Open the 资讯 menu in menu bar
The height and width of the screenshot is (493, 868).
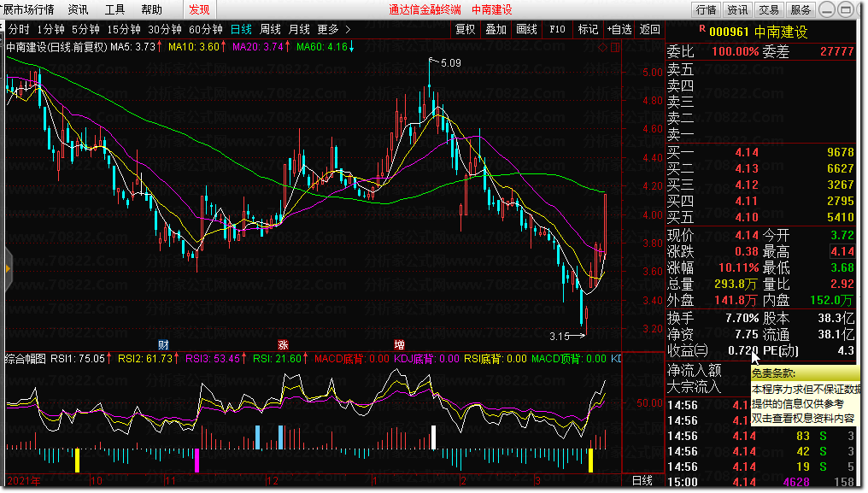pos(78,9)
